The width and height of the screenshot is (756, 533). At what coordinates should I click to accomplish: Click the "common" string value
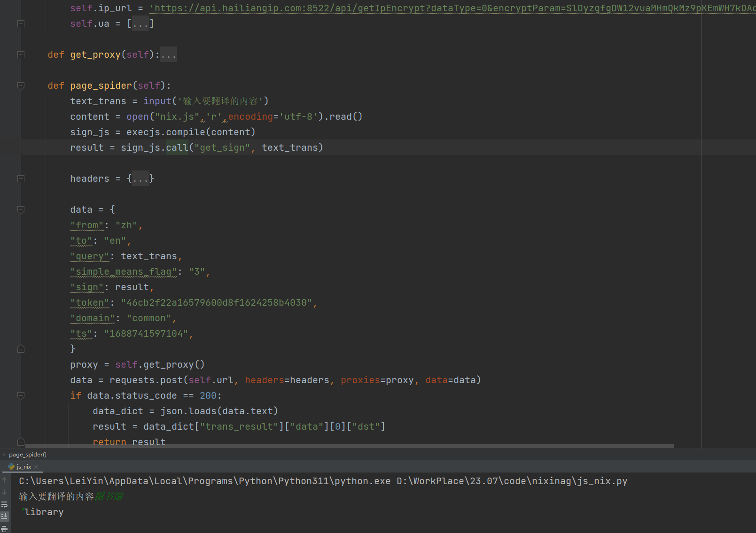click(149, 318)
